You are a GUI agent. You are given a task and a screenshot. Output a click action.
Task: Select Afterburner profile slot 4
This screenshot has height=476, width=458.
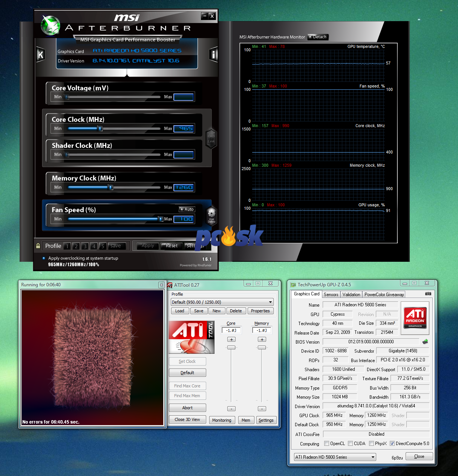click(94, 246)
